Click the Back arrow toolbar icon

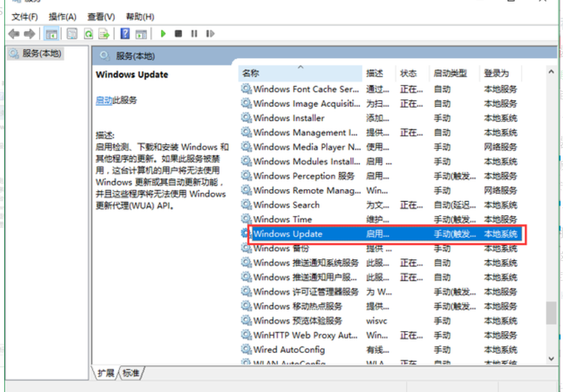click(x=14, y=34)
